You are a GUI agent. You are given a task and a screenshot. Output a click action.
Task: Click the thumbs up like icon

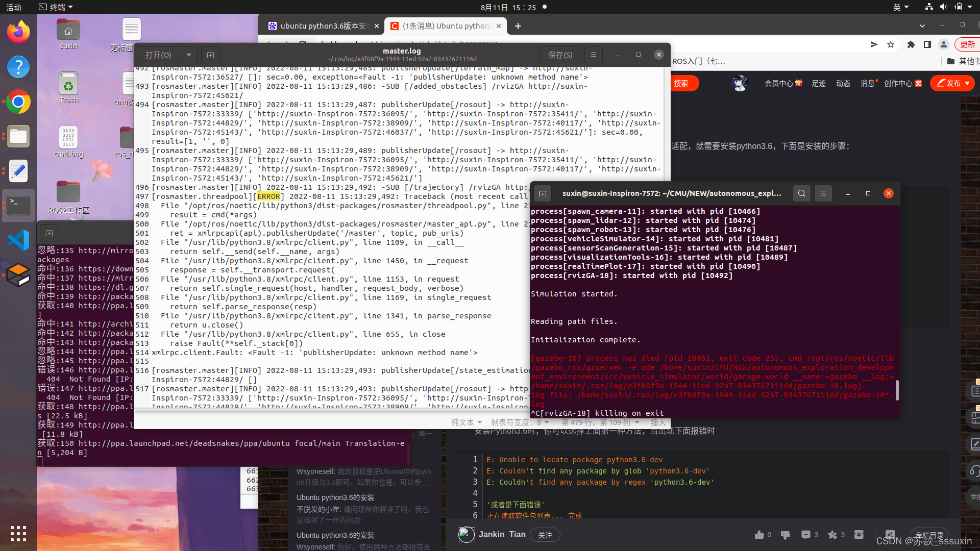(759, 535)
